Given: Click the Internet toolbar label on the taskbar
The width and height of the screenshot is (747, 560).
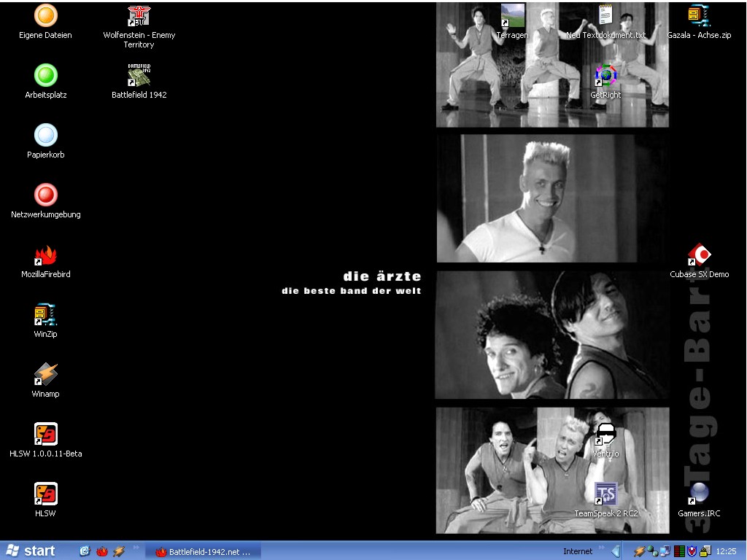Looking at the screenshot, I should (x=578, y=551).
